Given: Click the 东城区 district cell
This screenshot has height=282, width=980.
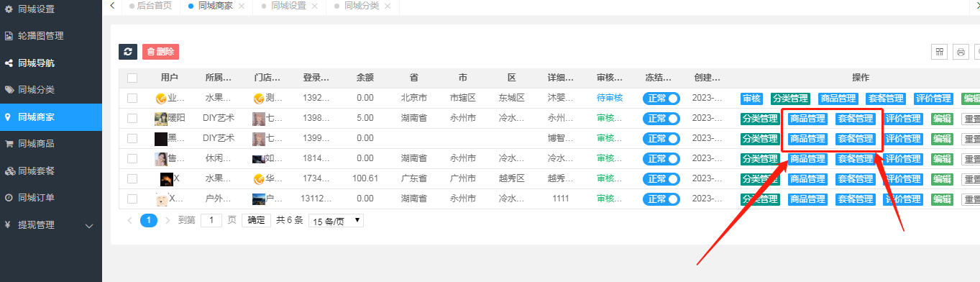Looking at the screenshot, I should 512,99.
